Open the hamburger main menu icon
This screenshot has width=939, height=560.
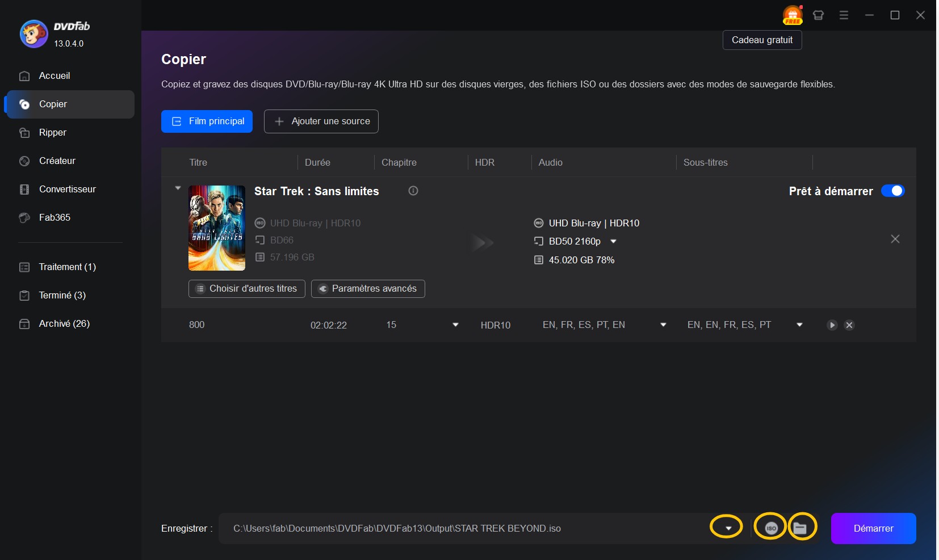(844, 15)
